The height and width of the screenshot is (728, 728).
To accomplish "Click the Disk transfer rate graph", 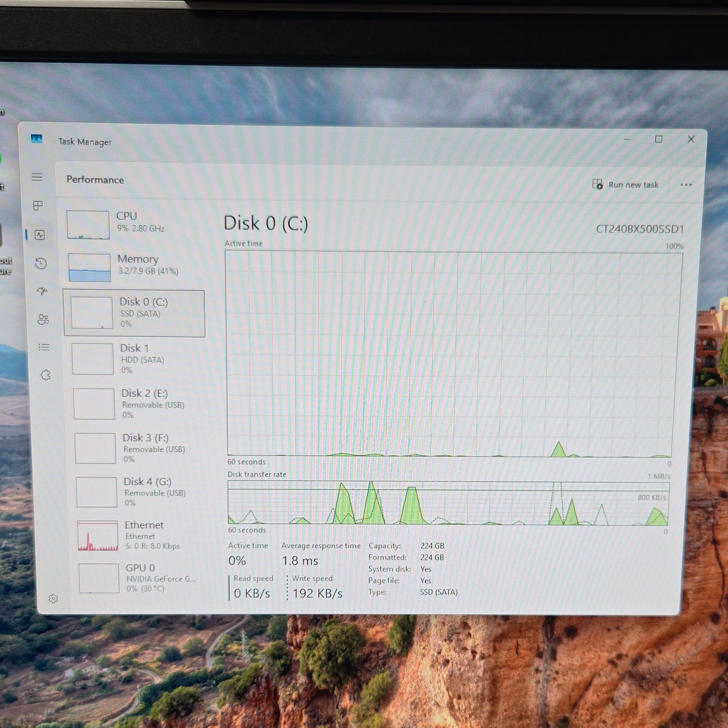I will tap(448, 503).
